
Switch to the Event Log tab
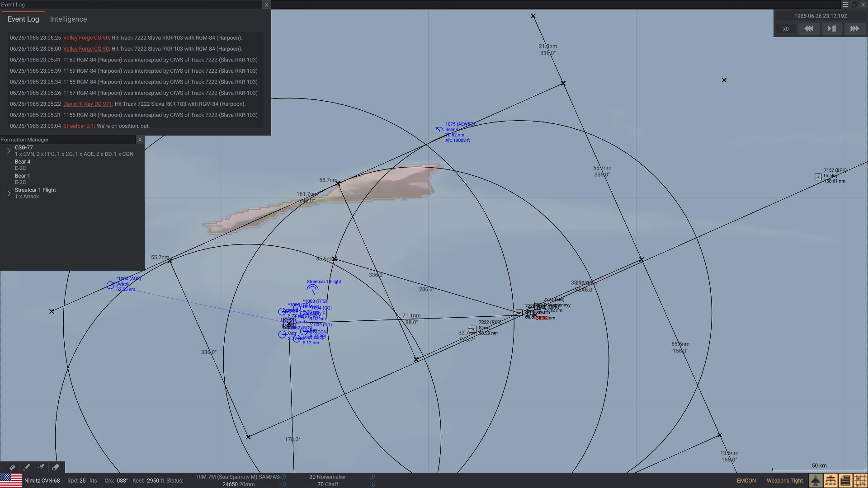[x=24, y=19]
